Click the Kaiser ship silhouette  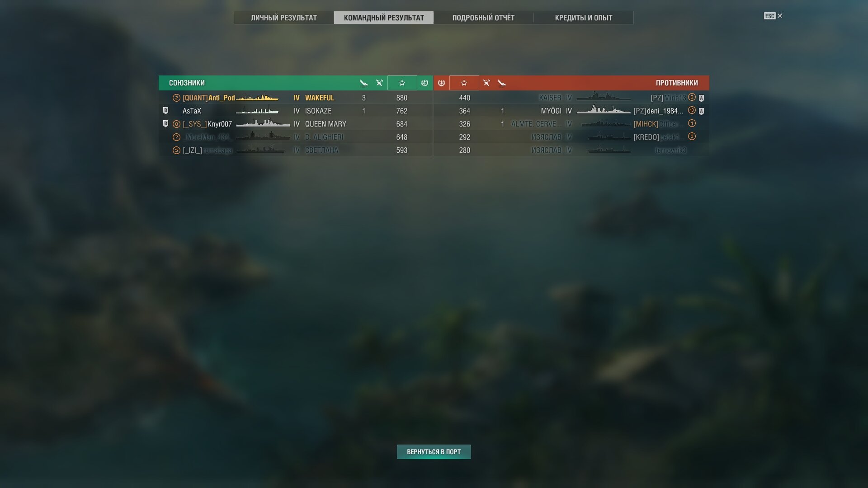604,97
